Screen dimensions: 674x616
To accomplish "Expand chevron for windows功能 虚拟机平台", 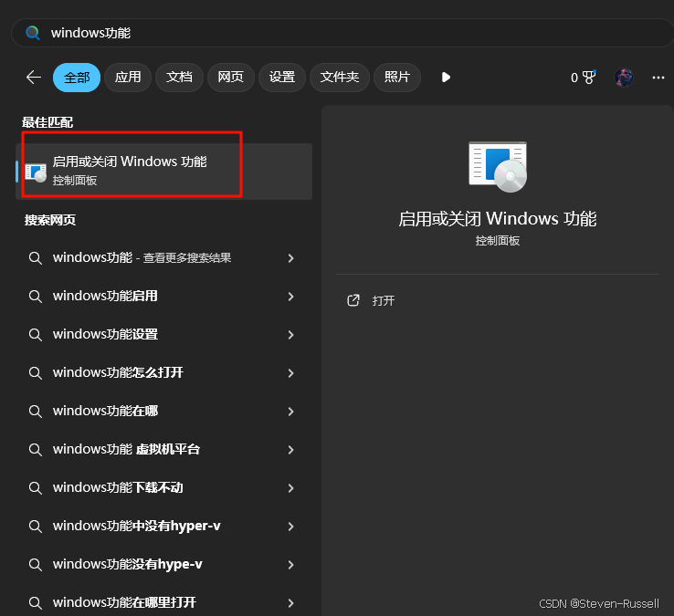I will (x=291, y=450).
